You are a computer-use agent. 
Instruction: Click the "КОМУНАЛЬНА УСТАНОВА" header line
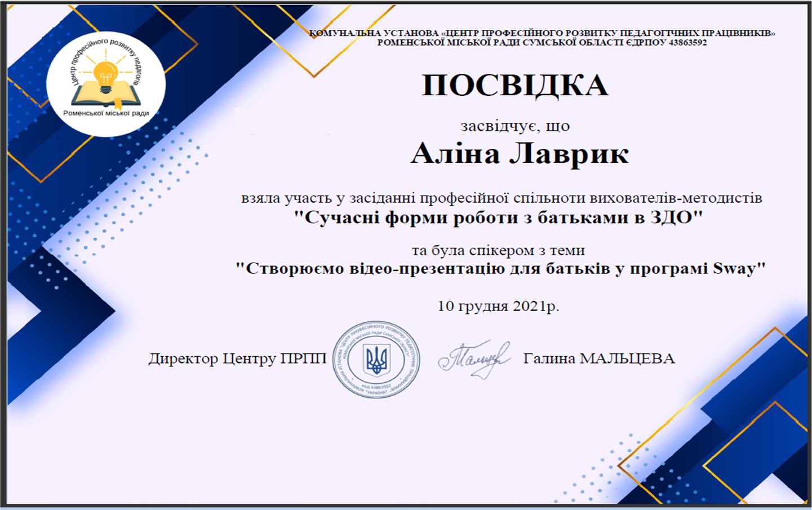(x=542, y=33)
